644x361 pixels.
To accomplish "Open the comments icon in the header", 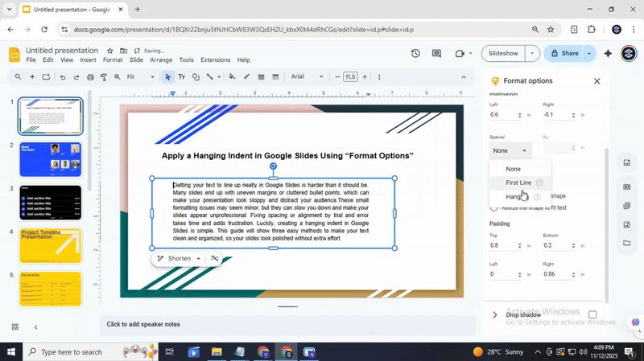I will (x=438, y=54).
